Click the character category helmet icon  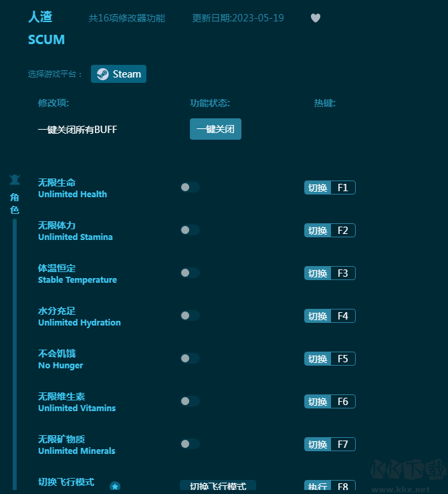15,180
